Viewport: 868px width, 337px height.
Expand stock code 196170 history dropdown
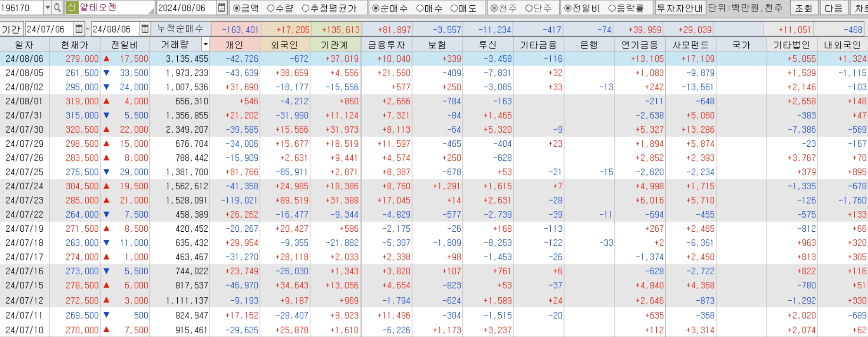tap(48, 8)
